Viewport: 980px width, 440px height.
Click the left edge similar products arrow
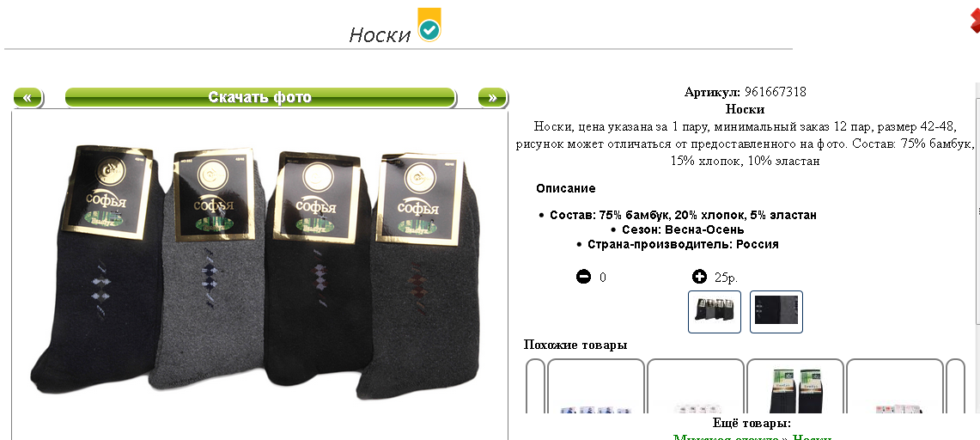536,386
